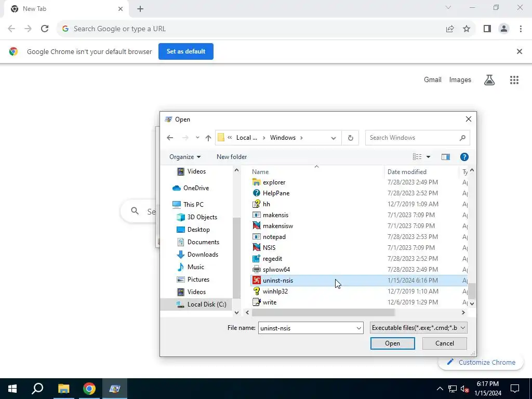Open File Explorer from taskbar
532x399 pixels.
(x=63, y=389)
